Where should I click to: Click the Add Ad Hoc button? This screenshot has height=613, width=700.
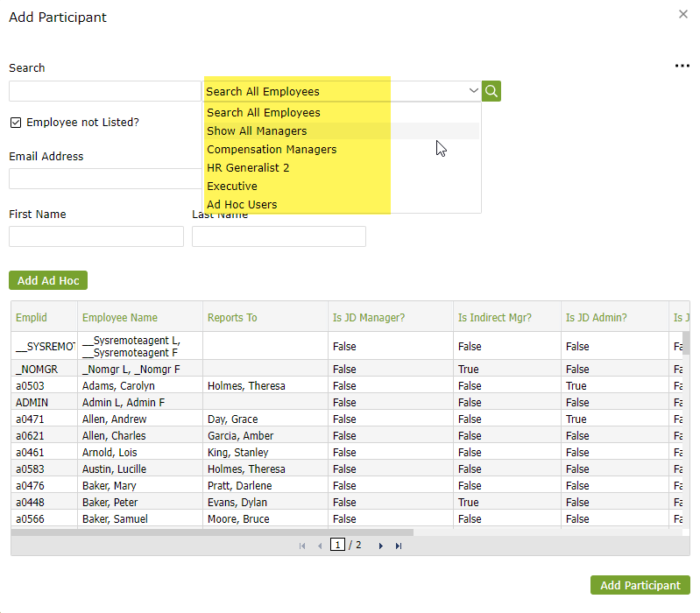[x=48, y=281]
